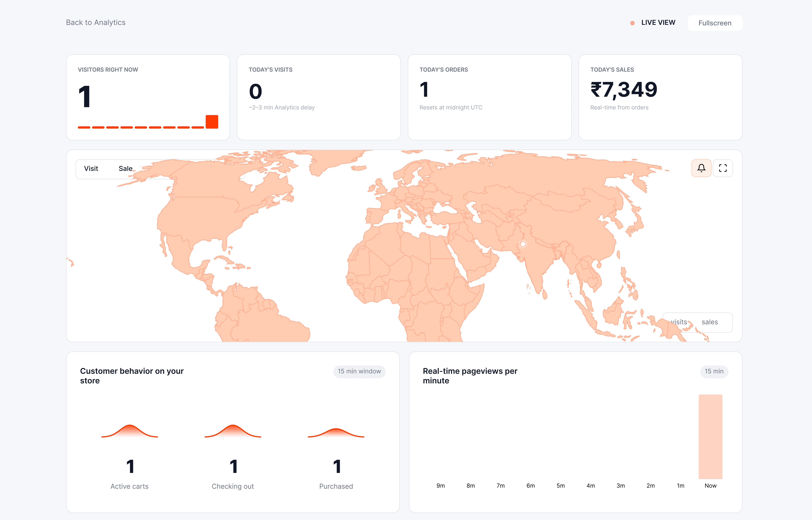The image size is (812, 520).
Task: Click the 15 min pageviews badge
Action: point(714,371)
